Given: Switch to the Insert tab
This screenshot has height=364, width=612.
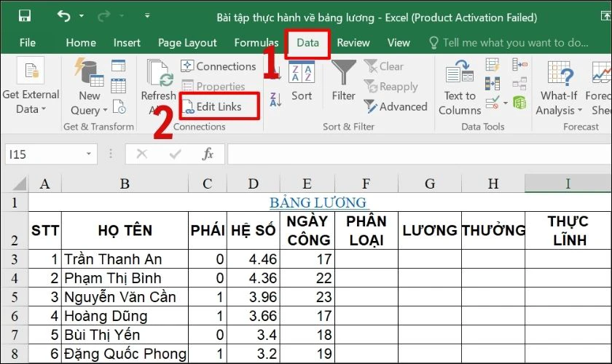Looking at the screenshot, I should point(127,42).
